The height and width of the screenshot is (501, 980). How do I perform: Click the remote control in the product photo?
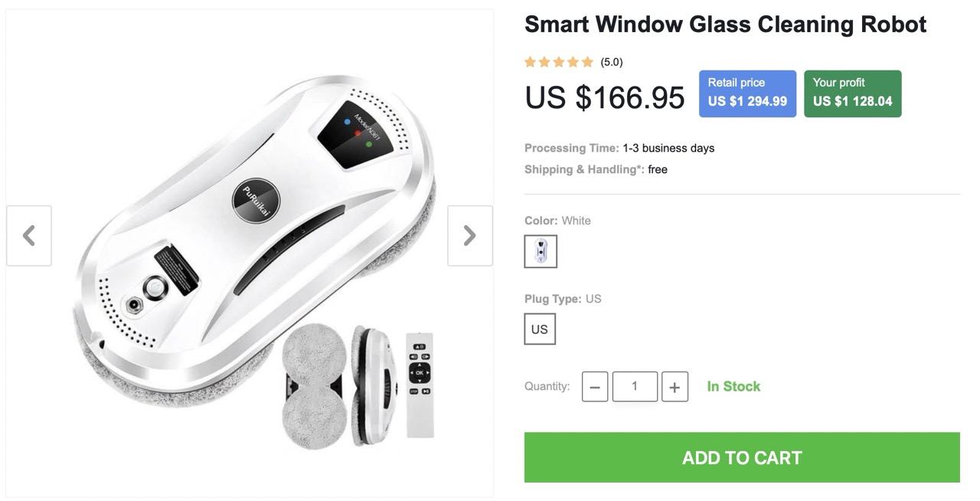[x=420, y=385]
